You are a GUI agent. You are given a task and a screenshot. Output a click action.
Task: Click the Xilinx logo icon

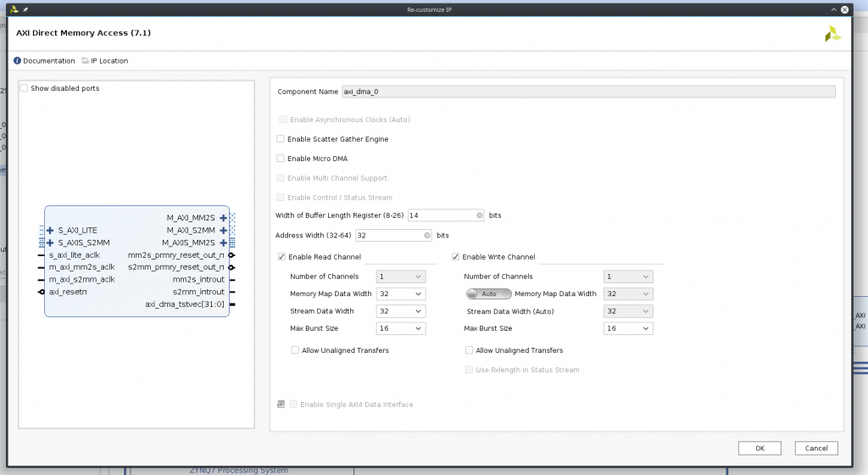tap(832, 34)
